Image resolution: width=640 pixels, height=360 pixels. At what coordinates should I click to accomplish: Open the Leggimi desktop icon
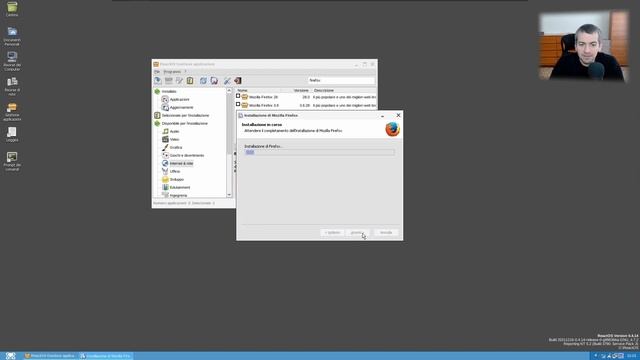(x=12, y=134)
